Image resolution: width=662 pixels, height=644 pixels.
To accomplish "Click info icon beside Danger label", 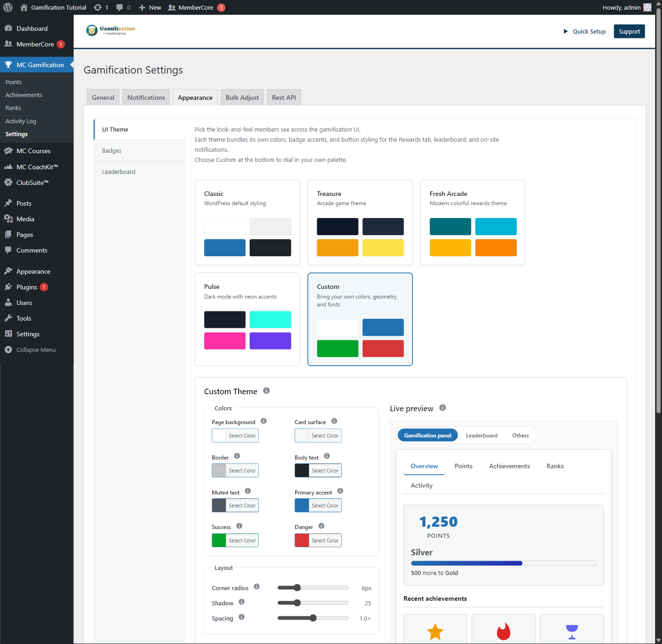I will (x=321, y=526).
